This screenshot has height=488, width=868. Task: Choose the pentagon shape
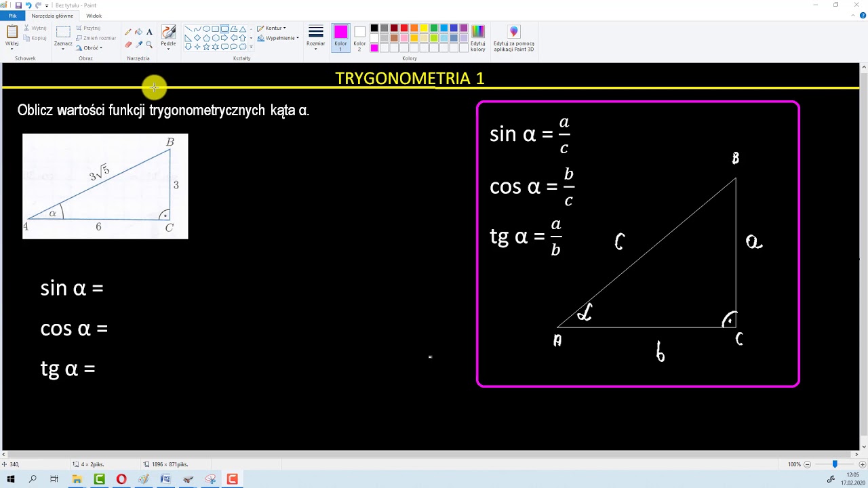coord(206,38)
